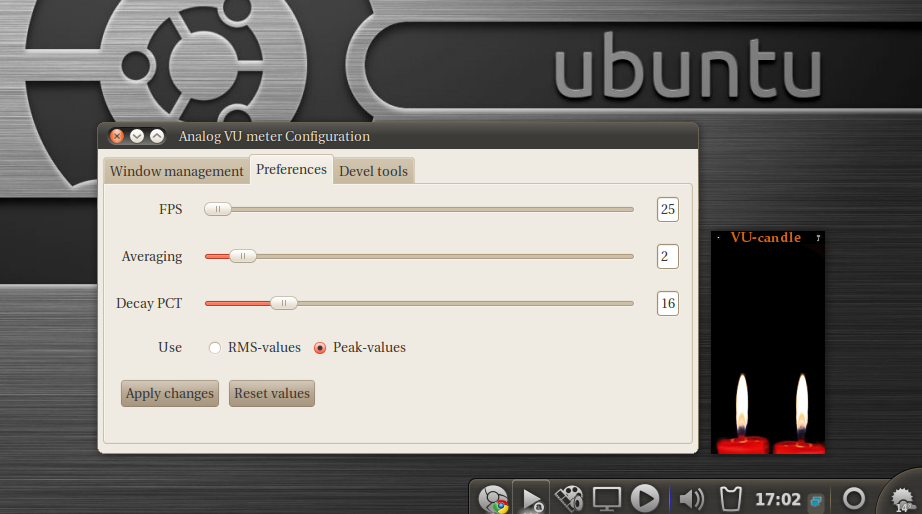Click the VU-candle title text
This screenshot has height=514, width=922.
[766, 238]
